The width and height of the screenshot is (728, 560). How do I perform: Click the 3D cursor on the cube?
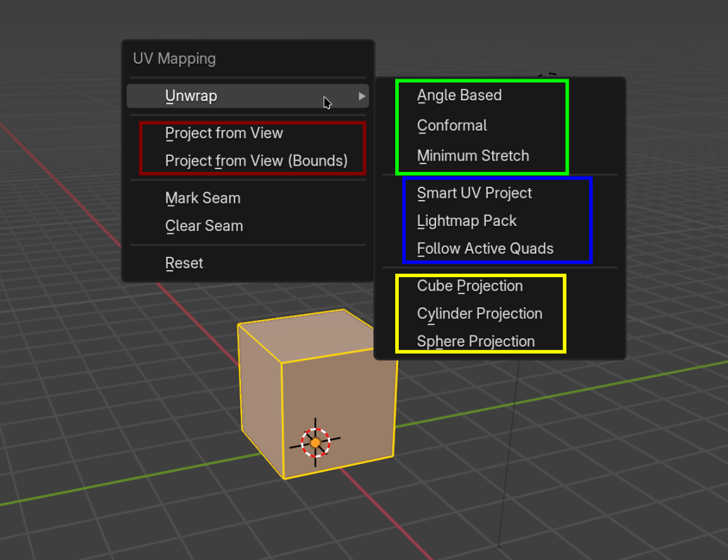[x=315, y=442]
